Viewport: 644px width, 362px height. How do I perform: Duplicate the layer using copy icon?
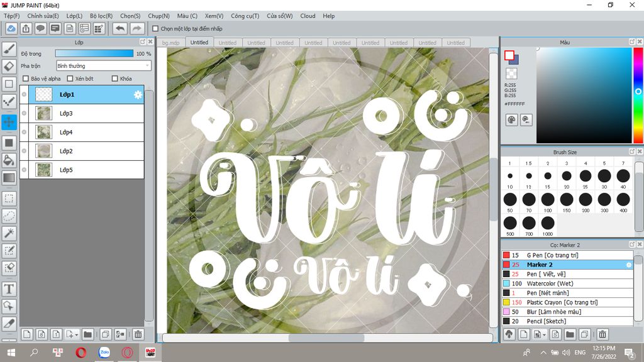[x=106, y=334]
